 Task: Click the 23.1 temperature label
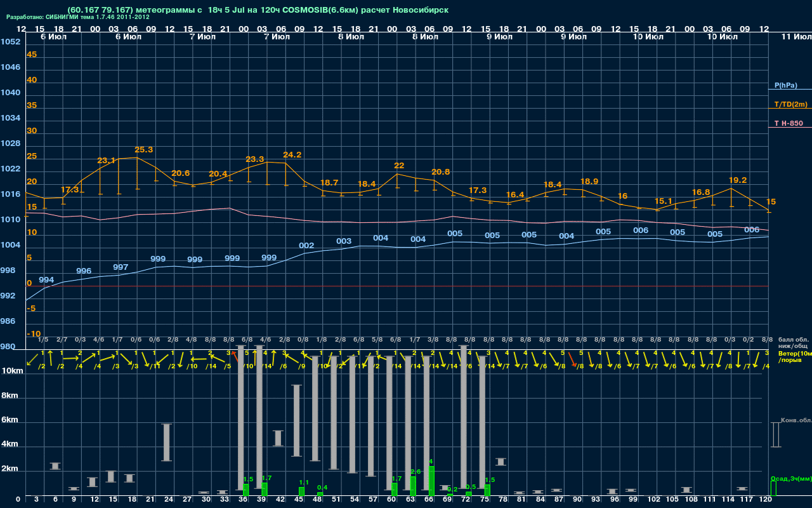tap(107, 161)
